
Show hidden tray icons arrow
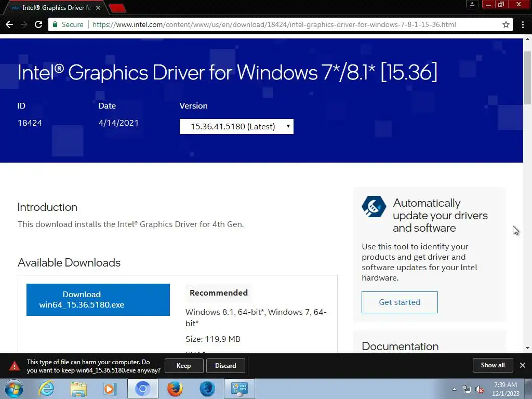click(454, 389)
